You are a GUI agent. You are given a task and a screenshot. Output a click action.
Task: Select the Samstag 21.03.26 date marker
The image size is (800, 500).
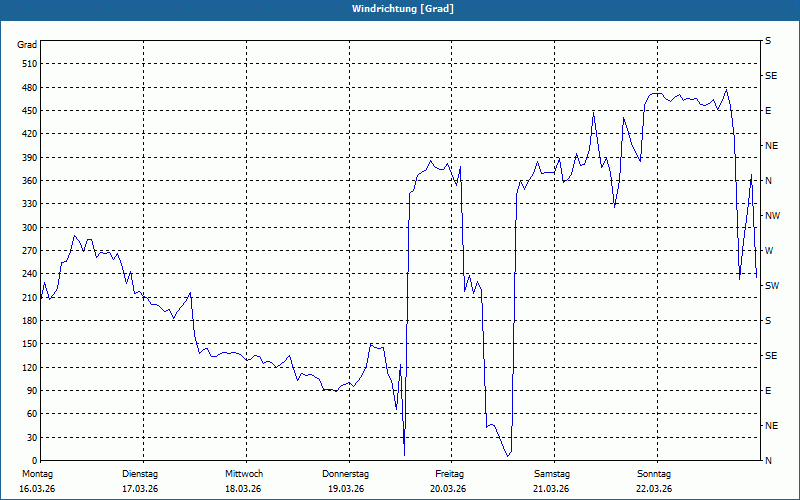(552, 481)
